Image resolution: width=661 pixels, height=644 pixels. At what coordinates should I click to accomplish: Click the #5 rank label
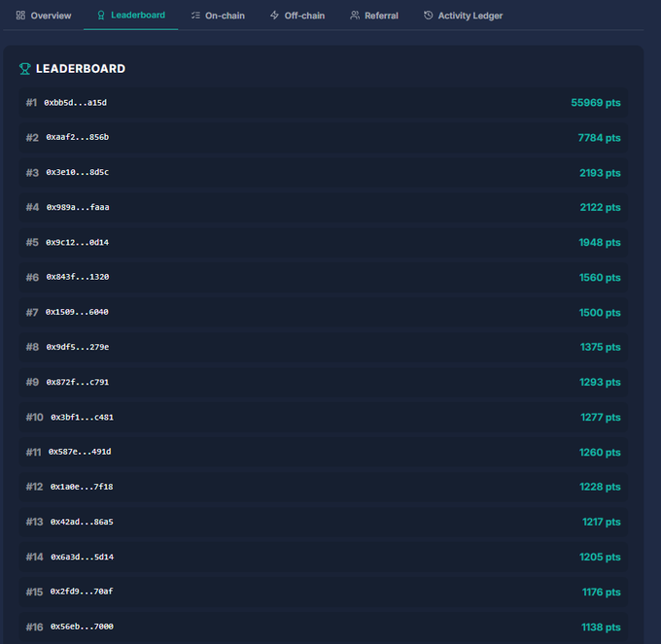(x=32, y=243)
